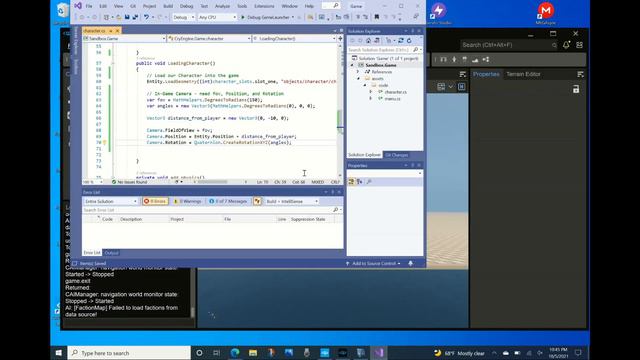The height and width of the screenshot is (360, 640).
Task: Click Debug GameLauncher start button
Action: (268, 17)
